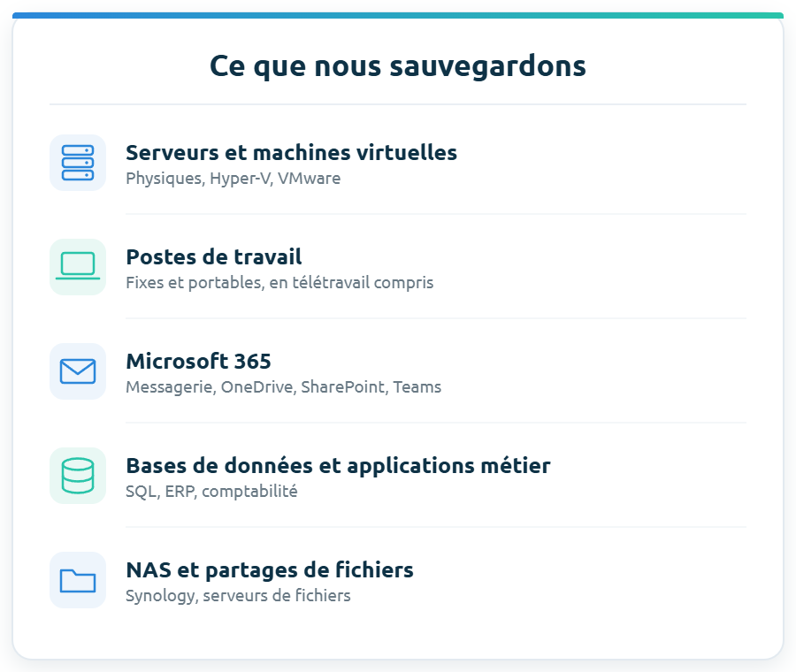This screenshot has height=672, width=796.
Task: Click 'Bases de données et applications métier'
Action: point(338,466)
